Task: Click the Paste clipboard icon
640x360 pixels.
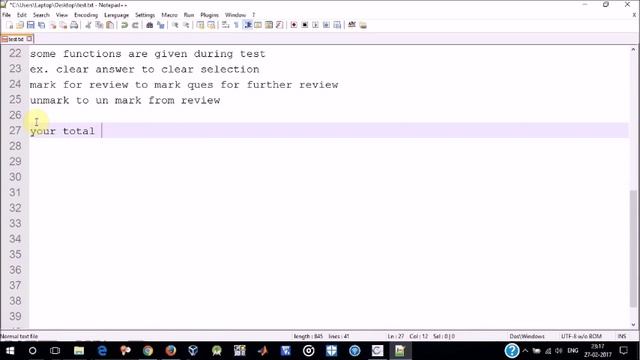Action: [x=110, y=25]
